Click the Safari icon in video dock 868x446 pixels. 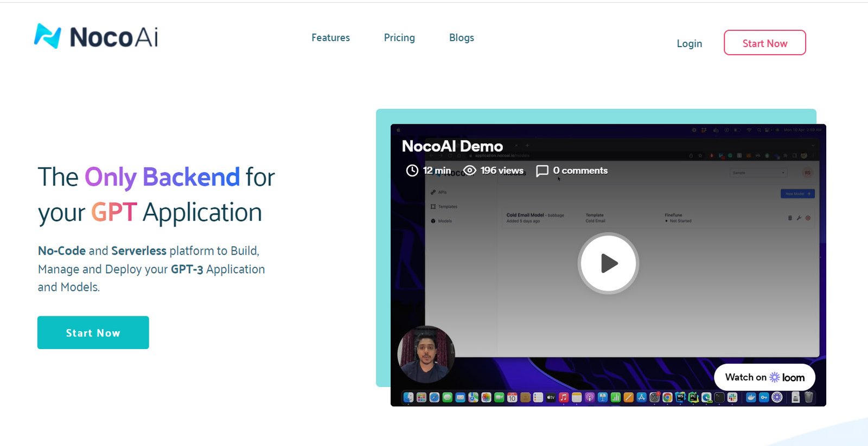point(435,397)
